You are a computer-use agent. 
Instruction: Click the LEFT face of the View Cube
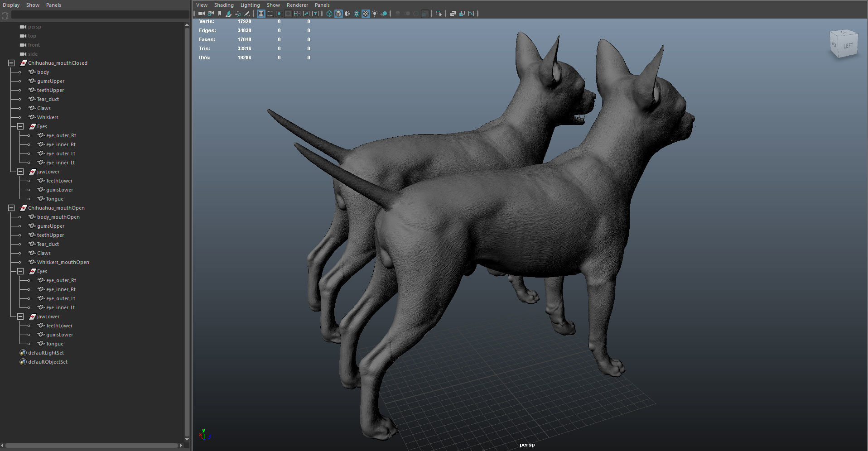click(848, 45)
